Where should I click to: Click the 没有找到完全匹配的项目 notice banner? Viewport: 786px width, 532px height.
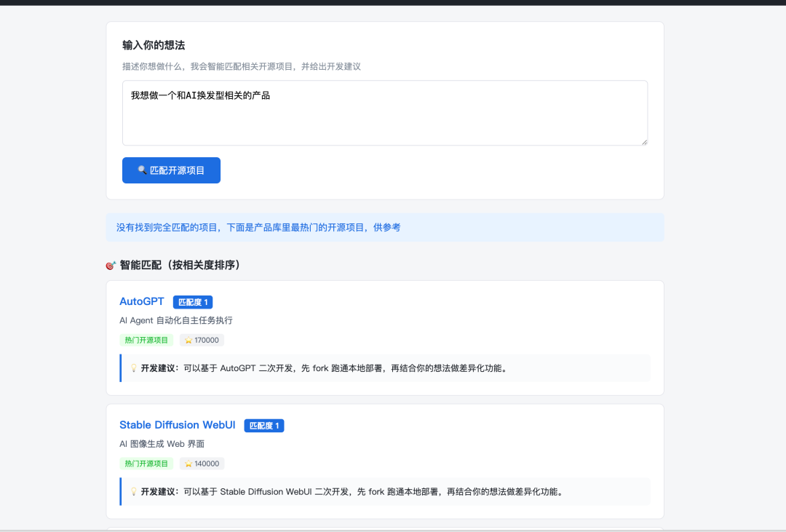tap(385, 227)
